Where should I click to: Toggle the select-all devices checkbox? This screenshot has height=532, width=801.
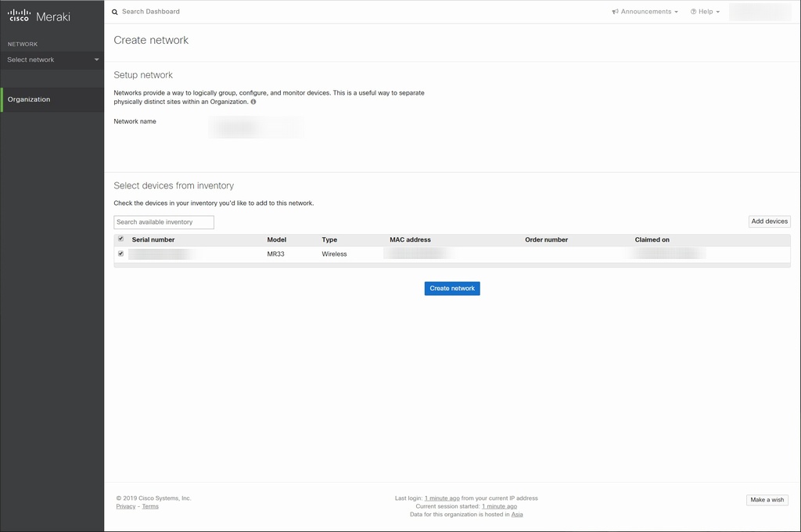(121, 239)
